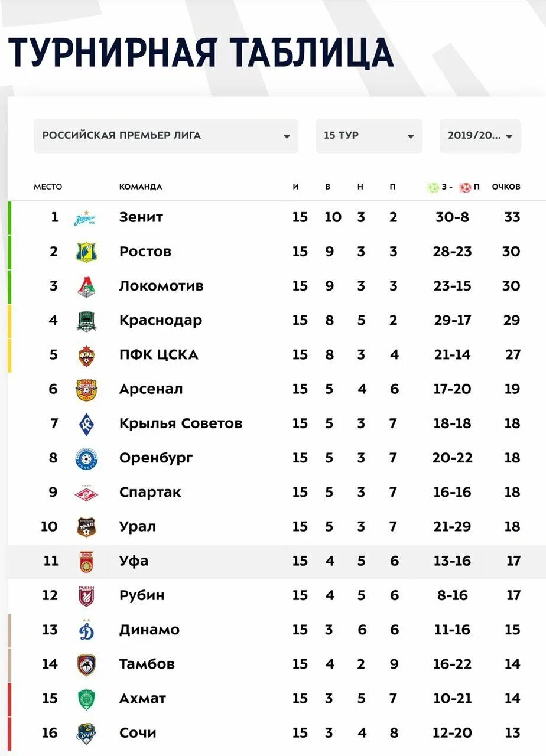This screenshot has height=756, width=546.
Task: Open the Арсенал team name link
Action: [151, 389]
